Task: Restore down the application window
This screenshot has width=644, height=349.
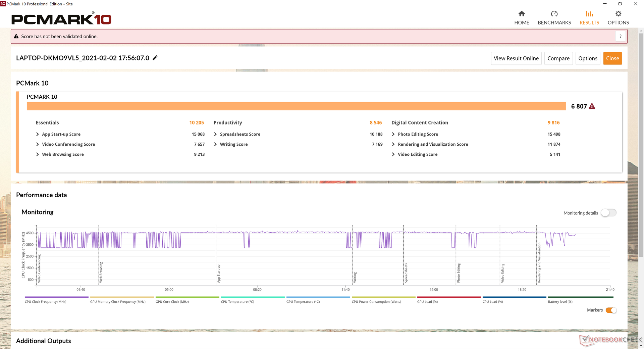Action: (x=620, y=4)
